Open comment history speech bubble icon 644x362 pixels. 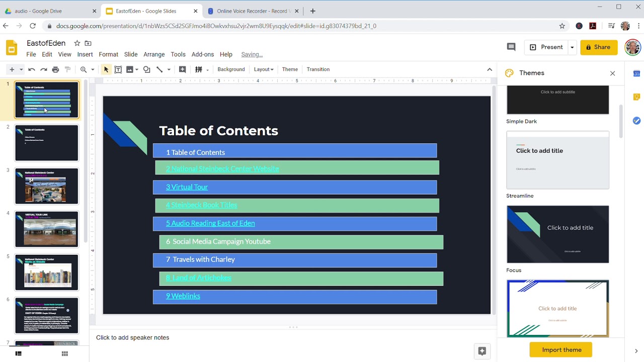tap(511, 47)
